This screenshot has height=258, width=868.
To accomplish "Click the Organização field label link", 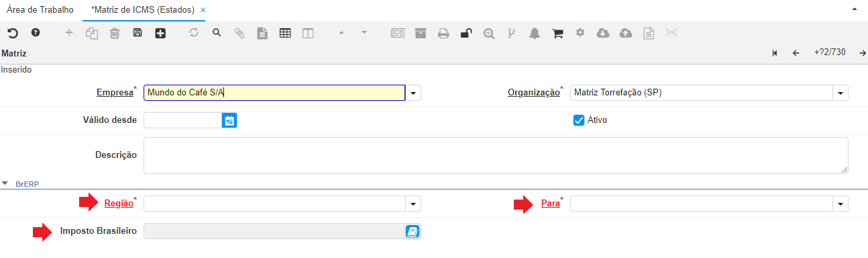I will 533,93.
